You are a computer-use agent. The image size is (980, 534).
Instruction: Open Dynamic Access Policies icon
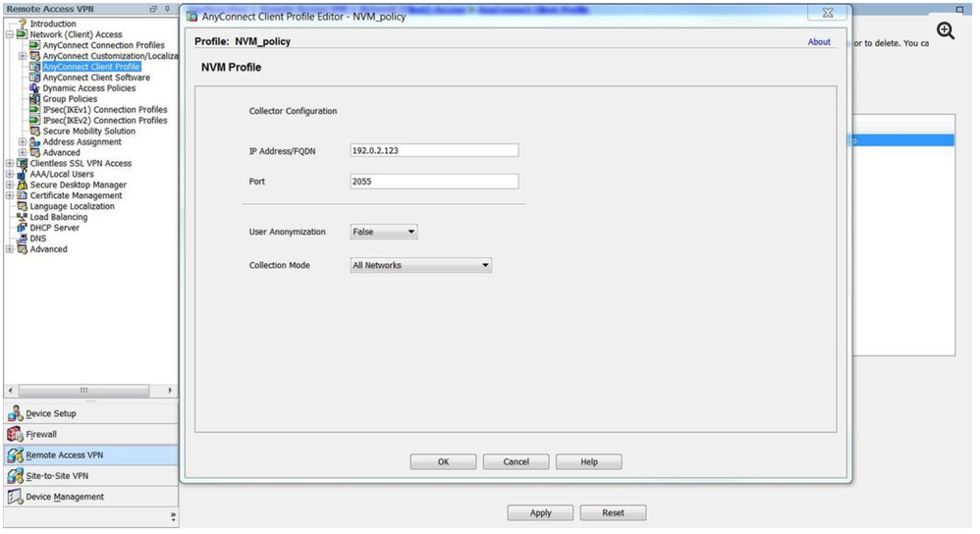pyautogui.click(x=35, y=88)
